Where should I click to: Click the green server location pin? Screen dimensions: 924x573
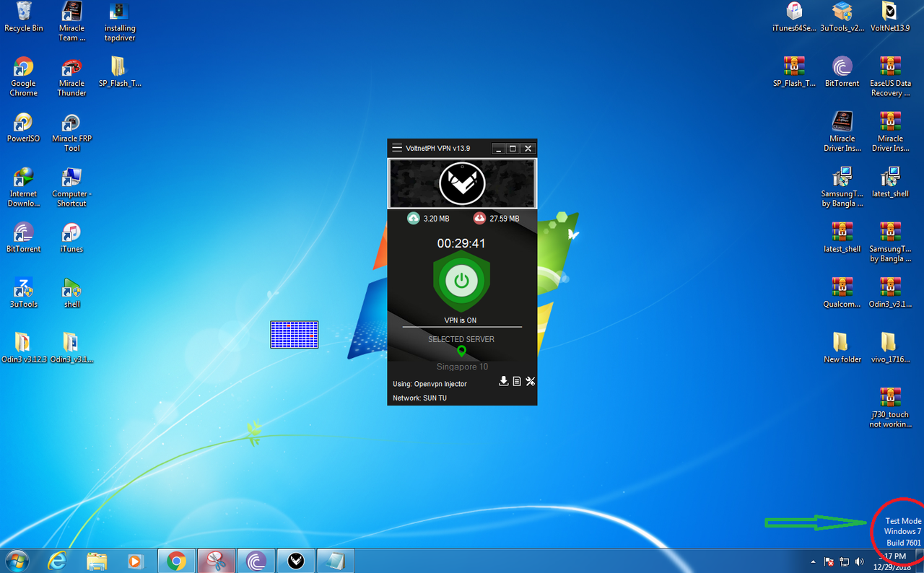(462, 351)
